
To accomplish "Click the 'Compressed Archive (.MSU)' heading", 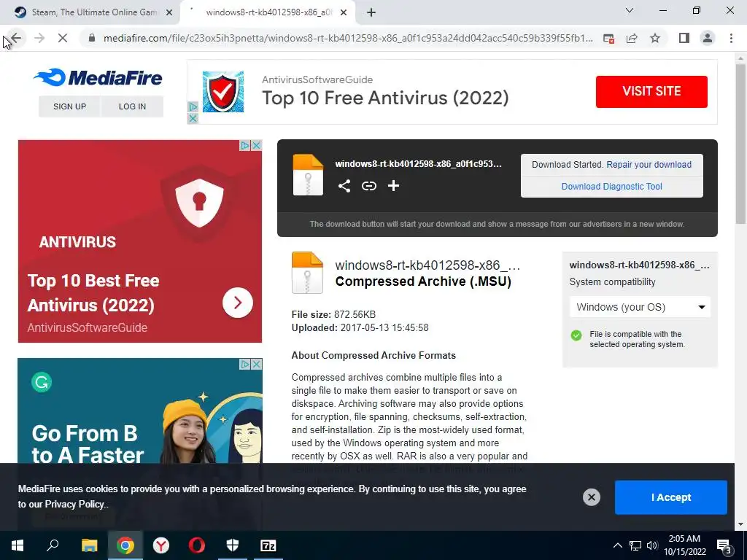I will point(423,281).
